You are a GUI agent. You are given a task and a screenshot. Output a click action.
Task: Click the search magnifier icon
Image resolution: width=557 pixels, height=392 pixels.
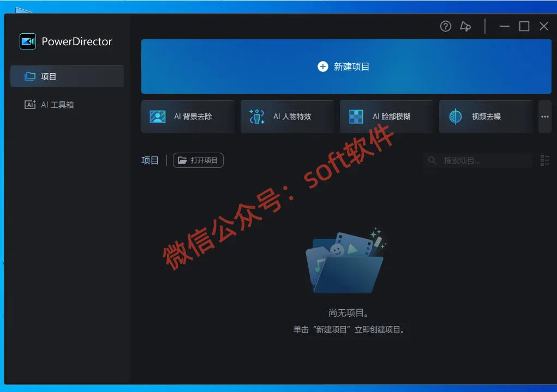[x=432, y=160]
